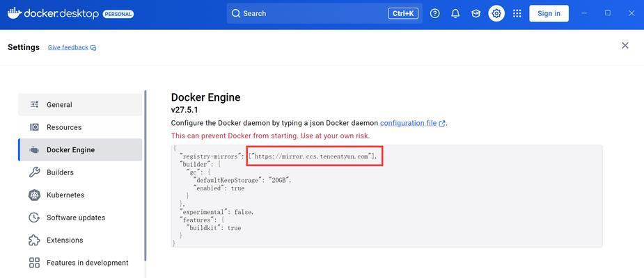
Task: Click the Resources disk icon
Action: pos(35,127)
